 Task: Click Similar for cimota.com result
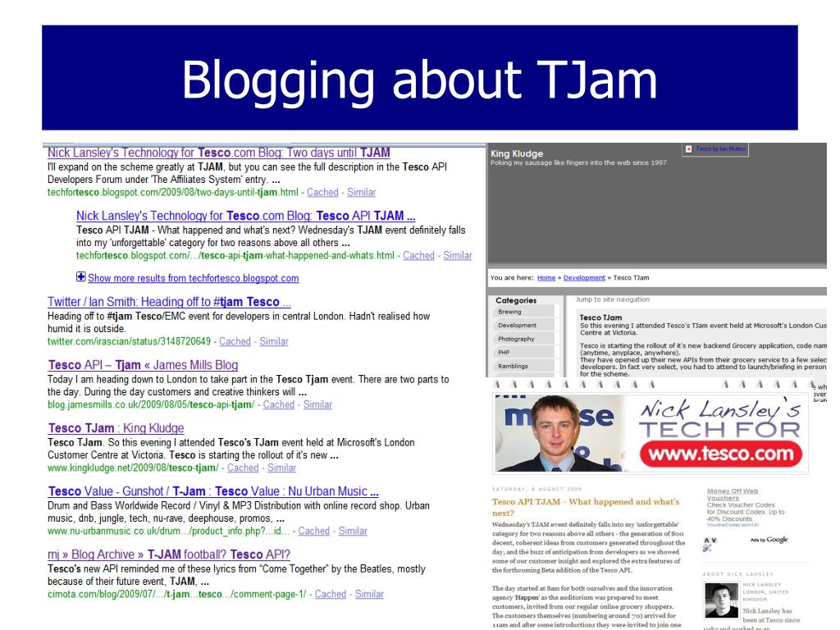tap(370, 594)
